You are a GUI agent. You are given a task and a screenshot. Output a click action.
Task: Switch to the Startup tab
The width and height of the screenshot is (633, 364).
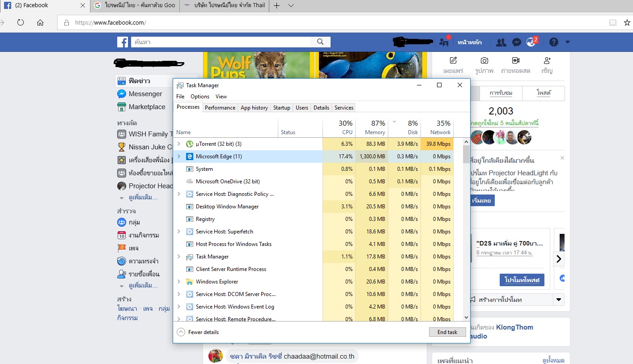[282, 108]
